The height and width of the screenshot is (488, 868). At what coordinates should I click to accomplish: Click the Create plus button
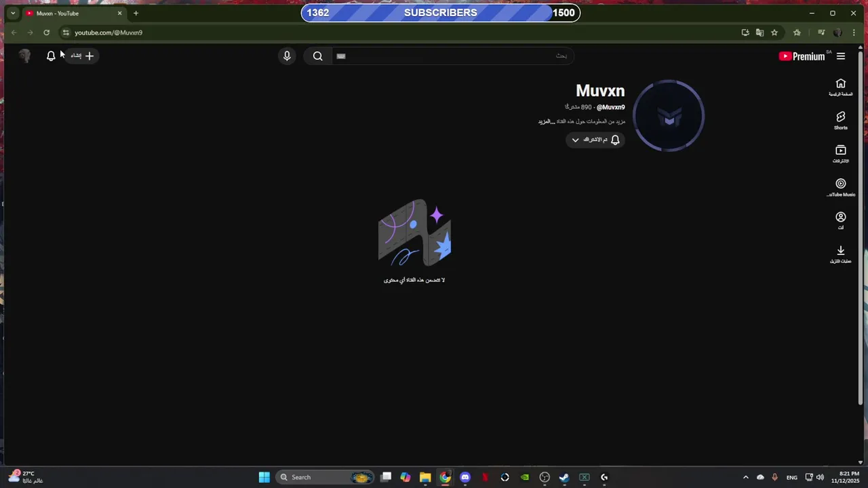82,56
